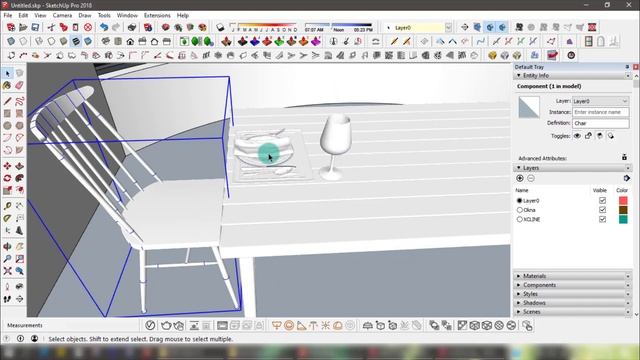This screenshot has width=640, height=360.
Task: Click the Shaded With Textures style icon
Action: (x=76, y=41)
